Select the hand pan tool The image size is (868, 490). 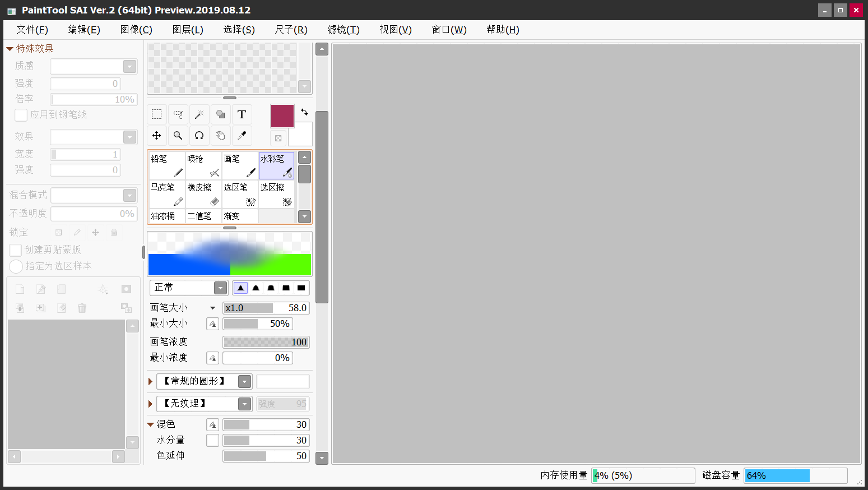221,136
